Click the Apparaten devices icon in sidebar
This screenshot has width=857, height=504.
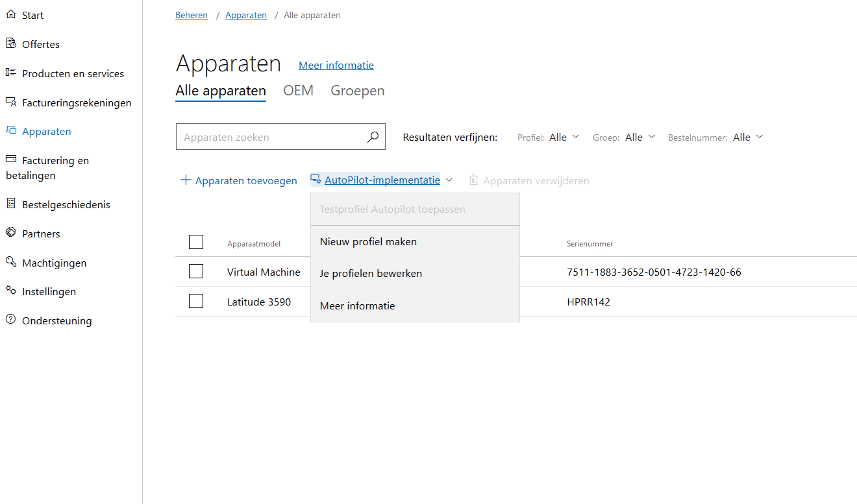[x=10, y=130]
